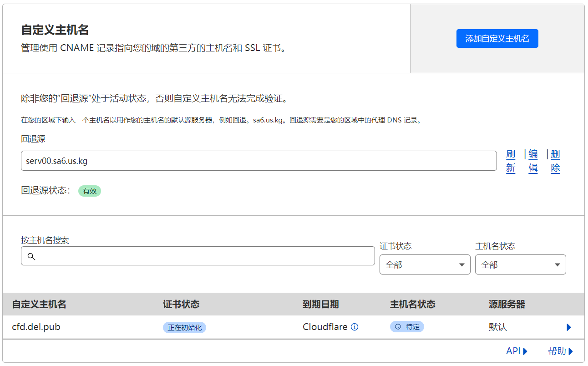Image resolution: width=588 pixels, height=366 pixels.
Task: Click the 正在初始化 certificate status badge
Action: pos(184,327)
